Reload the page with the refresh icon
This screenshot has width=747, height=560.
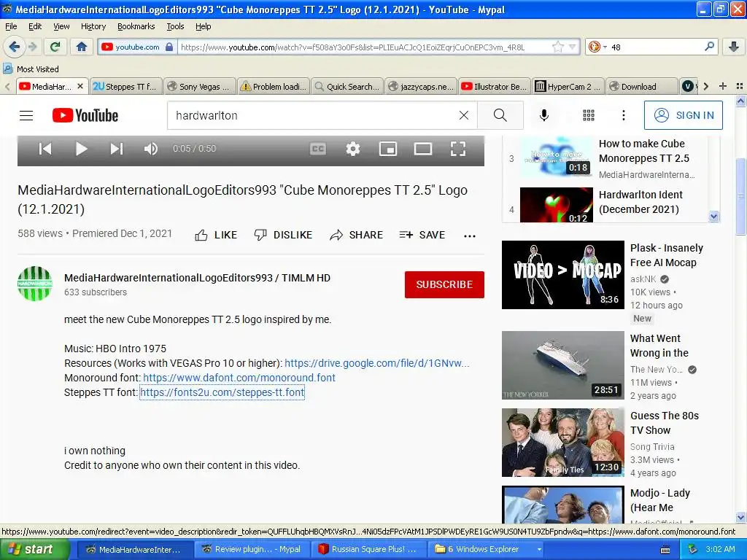coord(55,47)
